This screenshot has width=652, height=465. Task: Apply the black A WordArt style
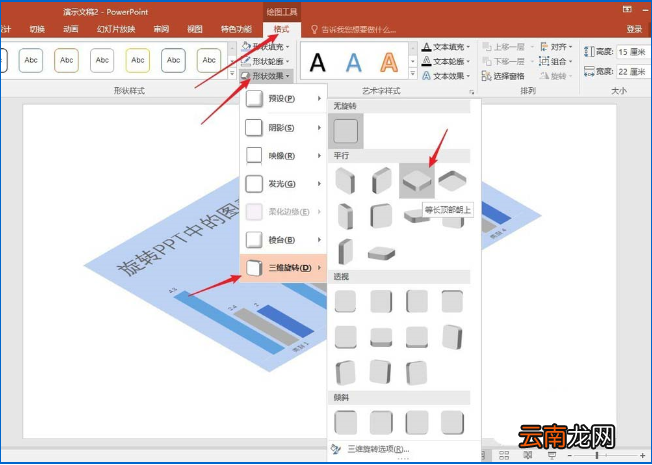tap(318, 62)
